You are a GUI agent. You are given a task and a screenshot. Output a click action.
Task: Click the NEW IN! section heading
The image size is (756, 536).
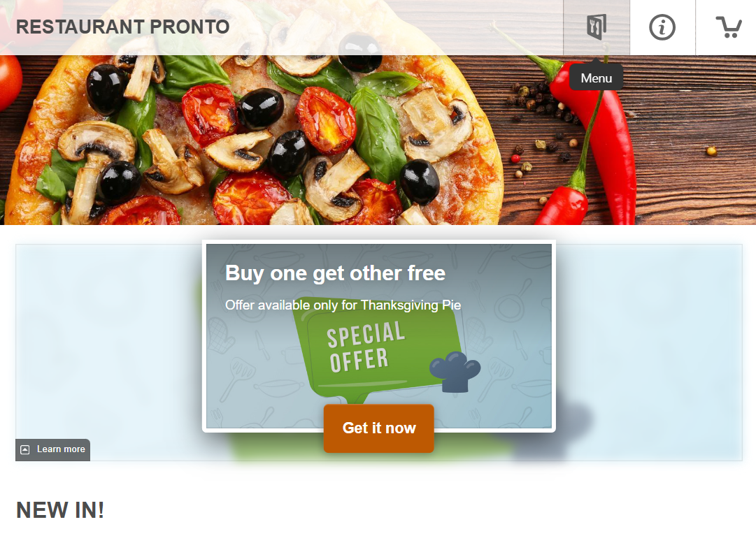60,510
